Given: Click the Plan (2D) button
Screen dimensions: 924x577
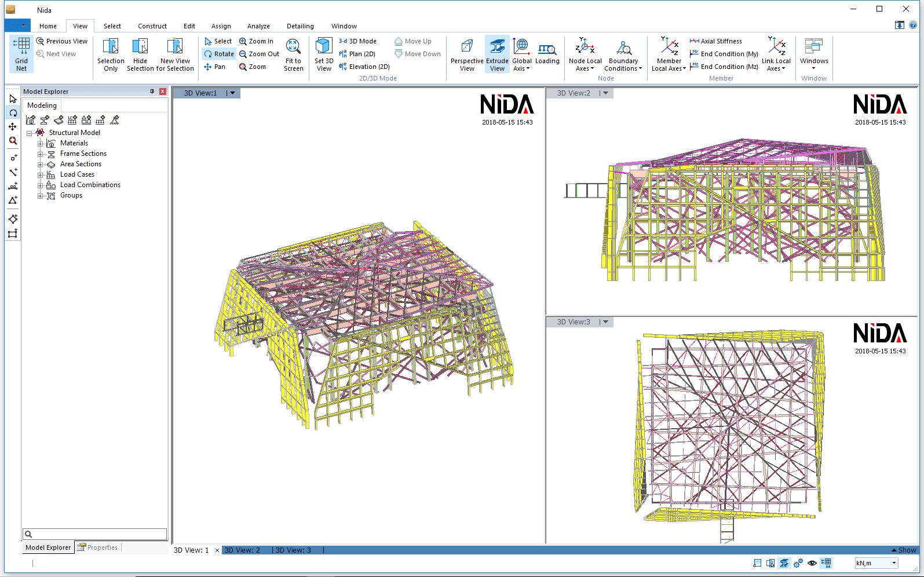Looking at the screenshot, I should tap(357, 54).
